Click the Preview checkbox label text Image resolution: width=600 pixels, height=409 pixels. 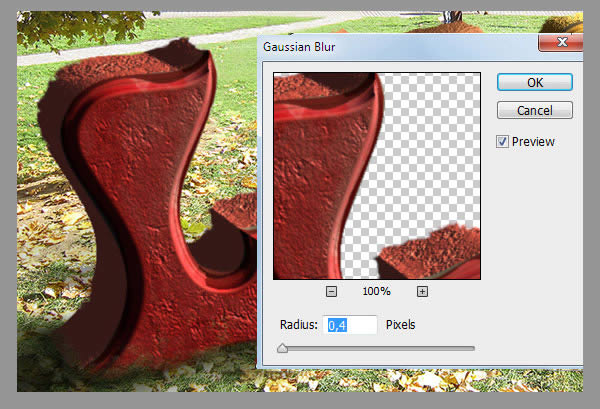pos(533,142)
